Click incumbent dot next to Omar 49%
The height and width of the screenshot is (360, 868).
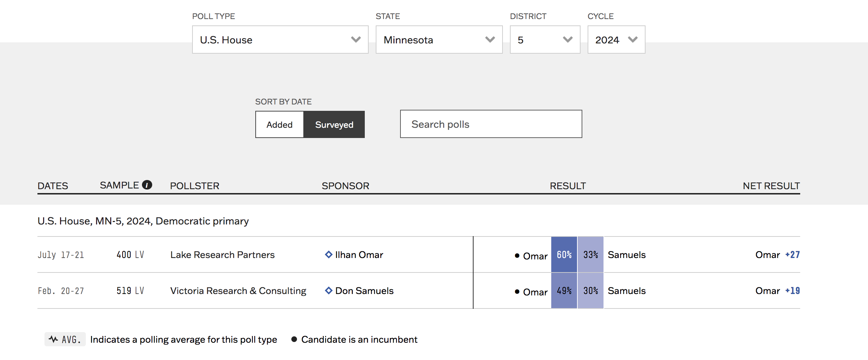click(517, 292)
